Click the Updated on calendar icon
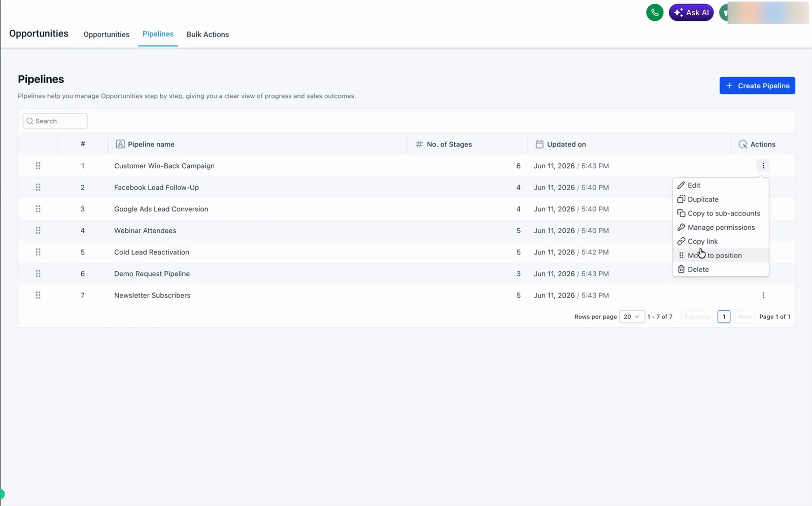812x506 pixels. (x=539, y=144)
